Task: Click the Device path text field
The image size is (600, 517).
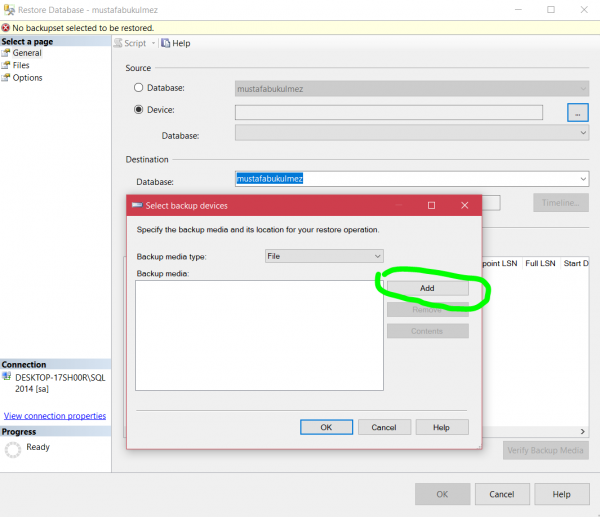Action: (x=389, y=113)
